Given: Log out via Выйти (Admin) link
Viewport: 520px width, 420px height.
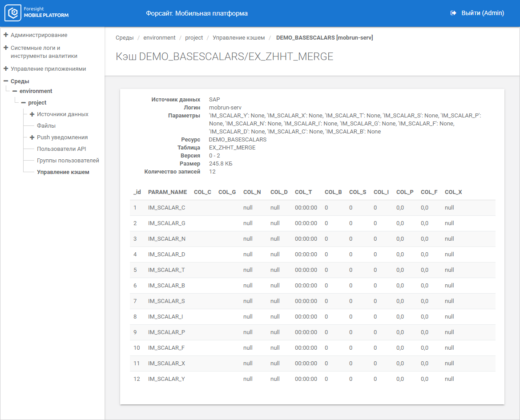Looking at the screenshot, I should click(482, 13).
